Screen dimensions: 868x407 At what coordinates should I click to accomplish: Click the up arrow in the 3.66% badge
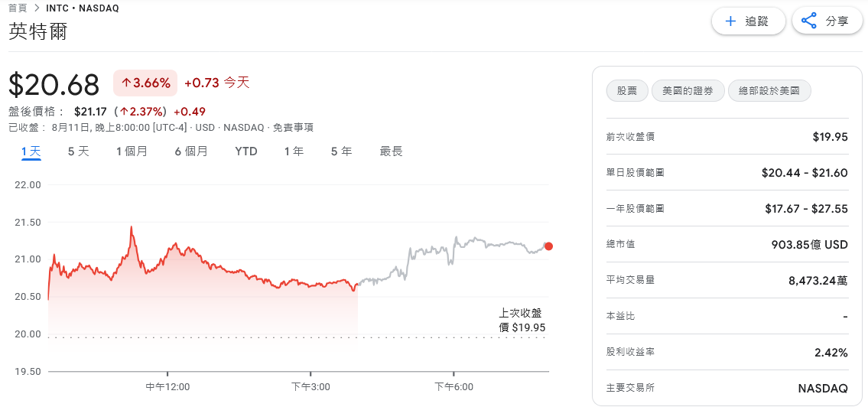[x=126, y=83]
